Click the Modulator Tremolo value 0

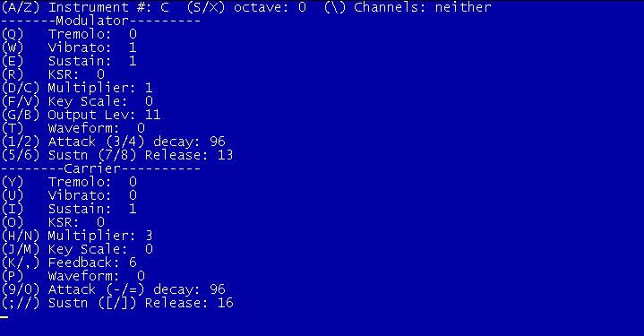133,34
